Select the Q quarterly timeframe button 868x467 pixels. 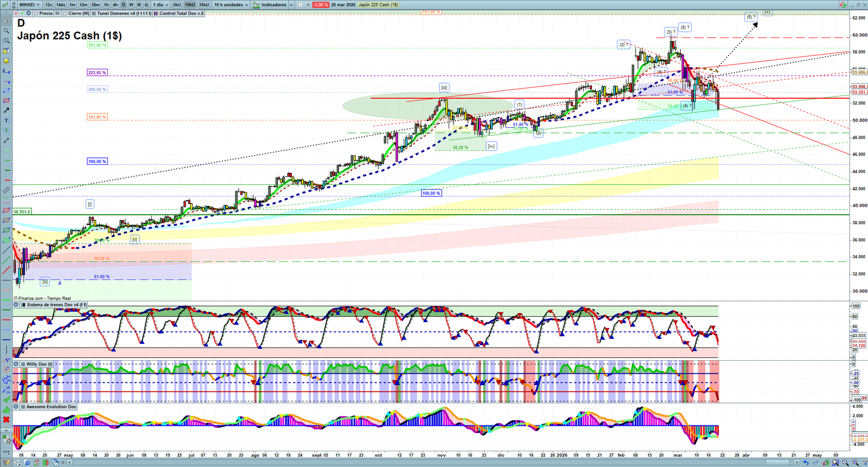[x=146, y=5]
